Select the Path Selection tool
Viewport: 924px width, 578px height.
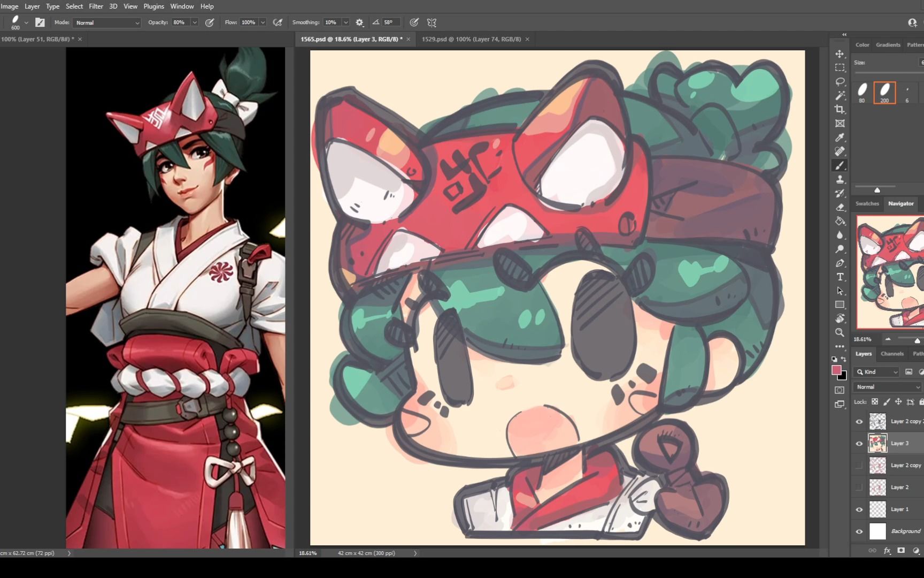pyautogui.click(x=840, y=291)
